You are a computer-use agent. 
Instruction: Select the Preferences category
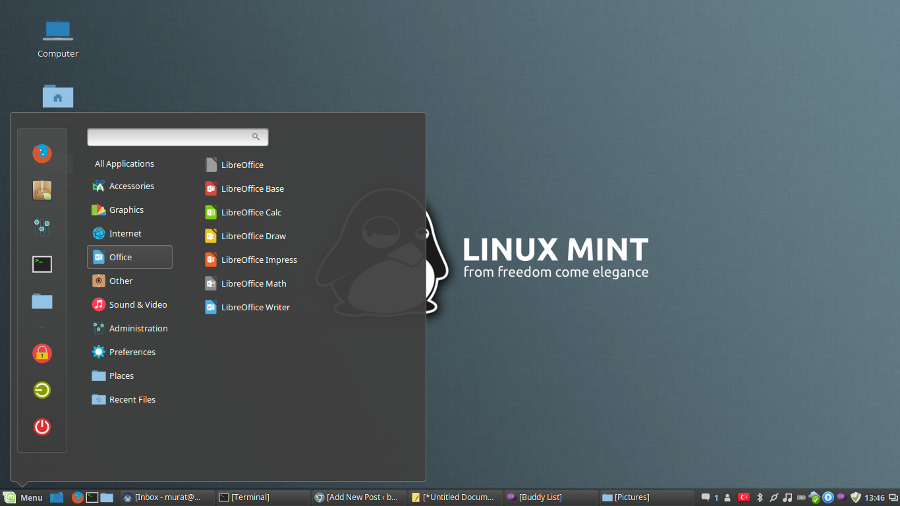130,352
